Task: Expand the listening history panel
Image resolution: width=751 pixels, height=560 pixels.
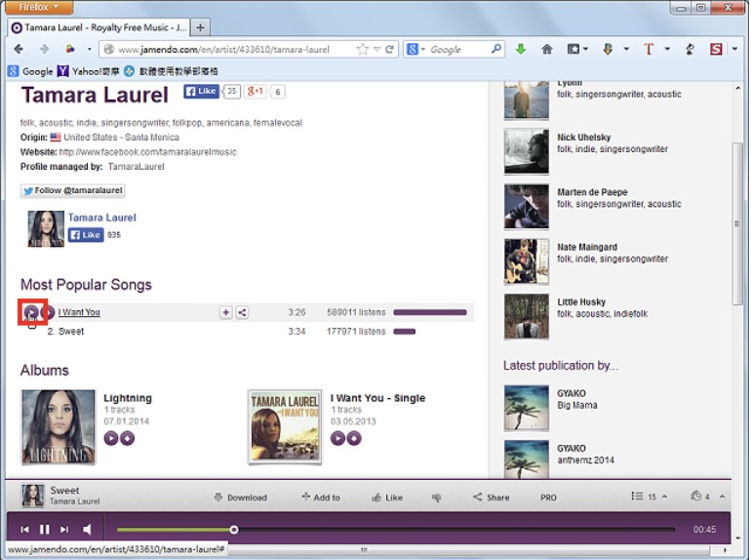Action: tap(707, 497)
